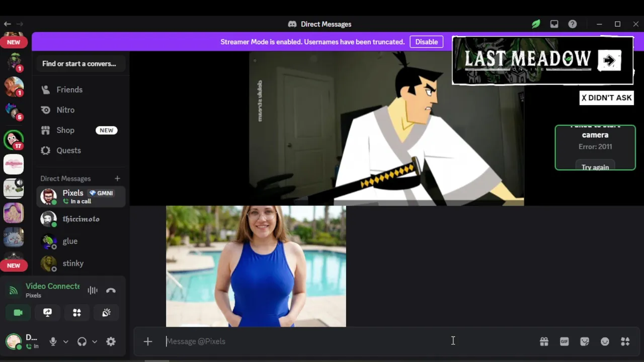The height and width of the screenshot is (362, 644).
Task: Click user avatar in bottom panel
Action: tap(14, 341)
